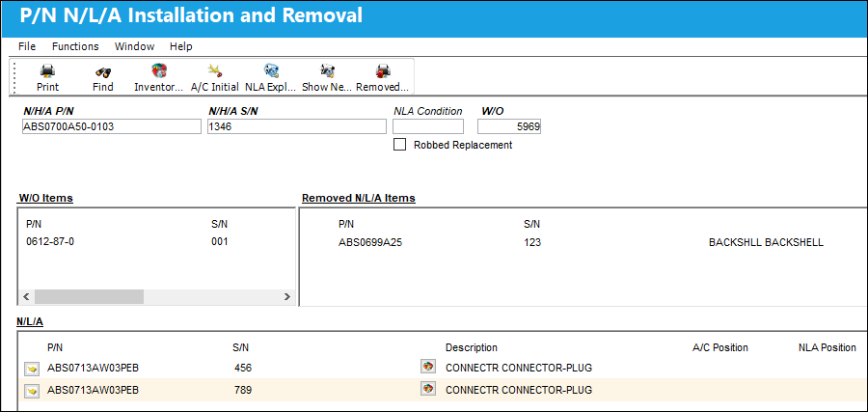Screen dimensions: 868x412
Task: Select ABS0713AW03PEB part on S/N 456 row
Action: [x=93, y=368]
